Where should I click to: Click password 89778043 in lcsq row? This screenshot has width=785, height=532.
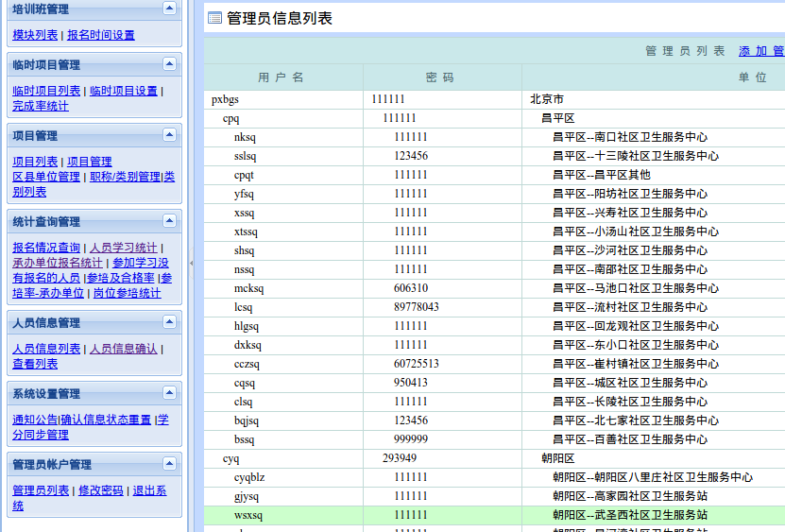(x=417, y=306)
